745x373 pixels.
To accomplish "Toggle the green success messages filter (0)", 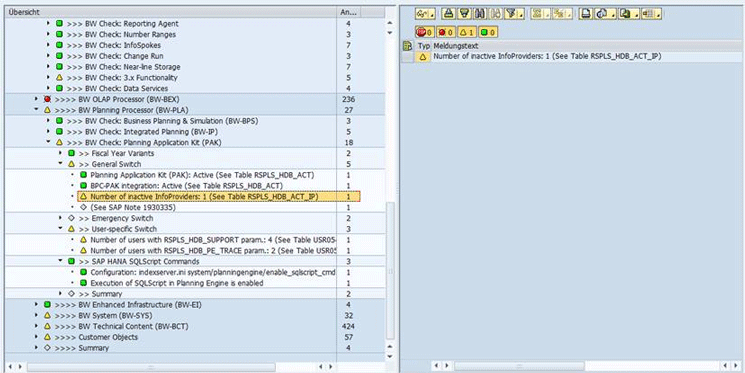I will [x=488, y=31].
